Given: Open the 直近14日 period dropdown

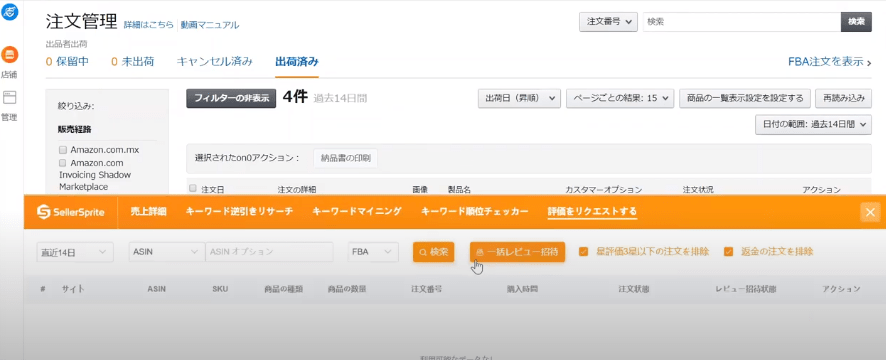Looking at the screenshot, I should [75, 251].
